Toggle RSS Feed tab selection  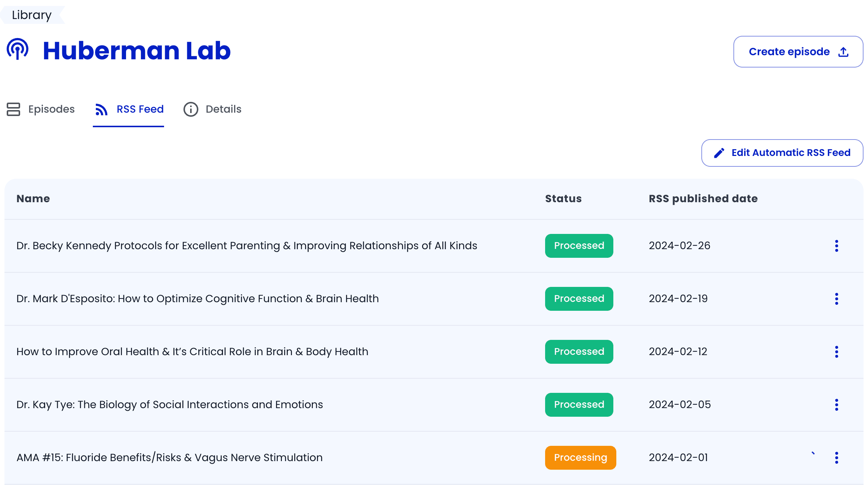[x=128, y=110]
